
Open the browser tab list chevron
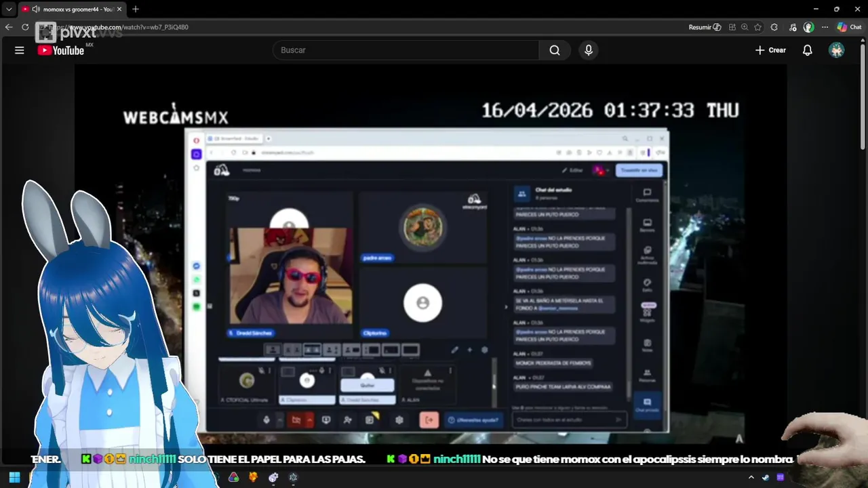point(9,9)
